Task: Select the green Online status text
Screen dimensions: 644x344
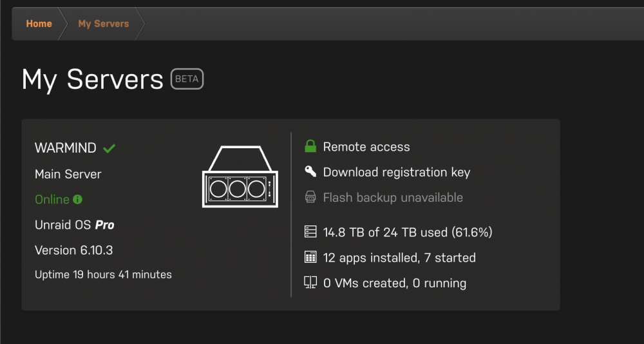Action: (x=52, y=200)
